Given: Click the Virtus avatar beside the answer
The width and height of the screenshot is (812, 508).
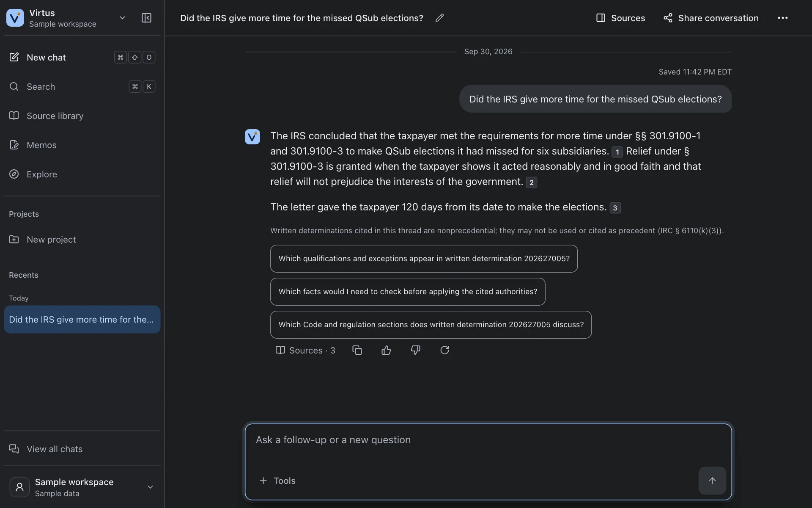Looking at the screenshot, I should coord(252,137).
